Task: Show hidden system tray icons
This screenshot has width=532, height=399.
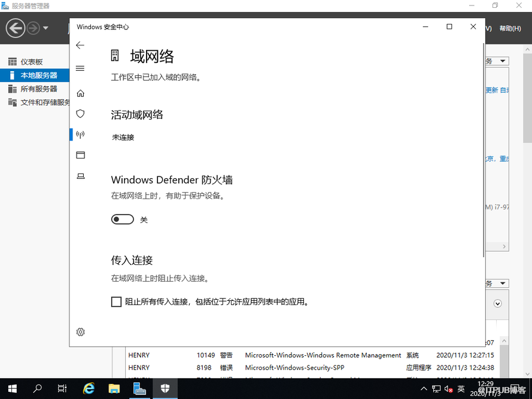Action: [x=424, y=389]
